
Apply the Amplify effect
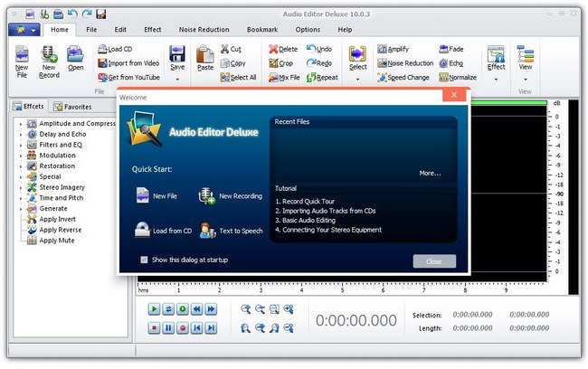[393, 49]
